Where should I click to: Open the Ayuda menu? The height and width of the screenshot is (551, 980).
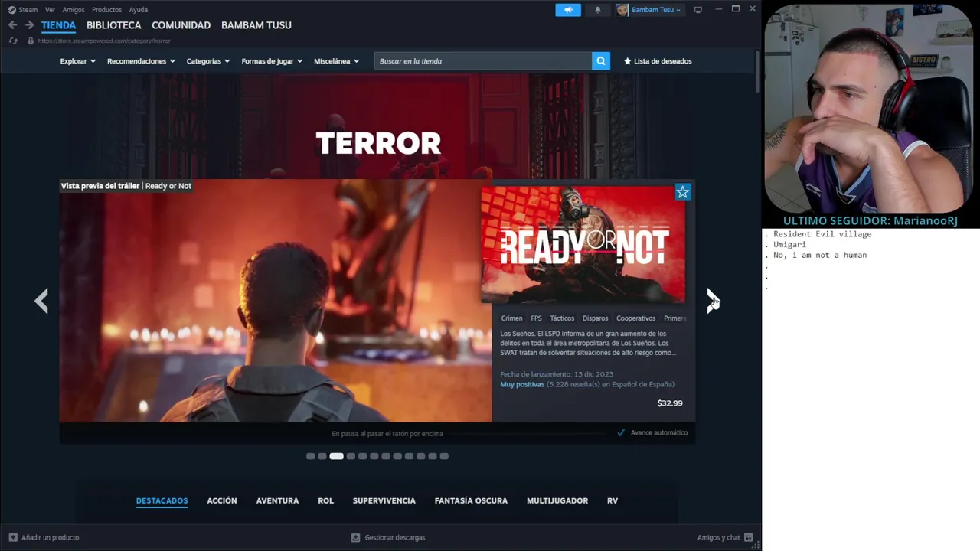[139, 10]
